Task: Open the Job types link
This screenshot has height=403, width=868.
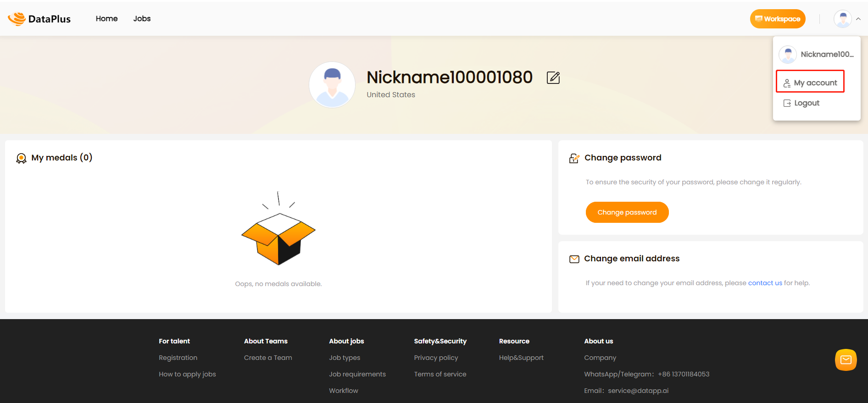Action: coord(345,358)
